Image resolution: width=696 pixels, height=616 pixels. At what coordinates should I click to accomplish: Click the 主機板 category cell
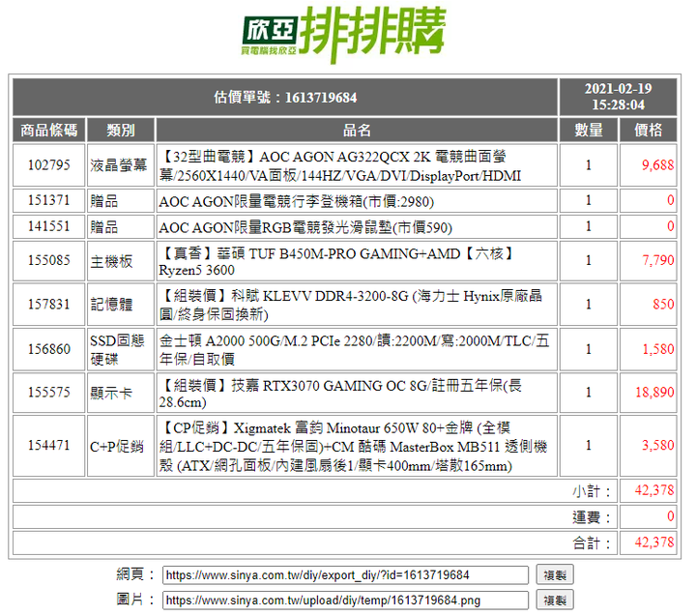click(x=121, y=261)
